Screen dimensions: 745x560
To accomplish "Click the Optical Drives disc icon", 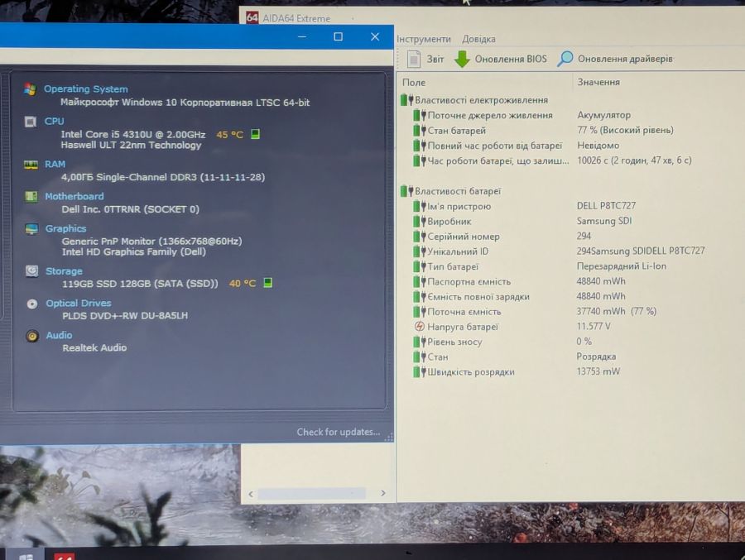I will [x=32, y=304].
